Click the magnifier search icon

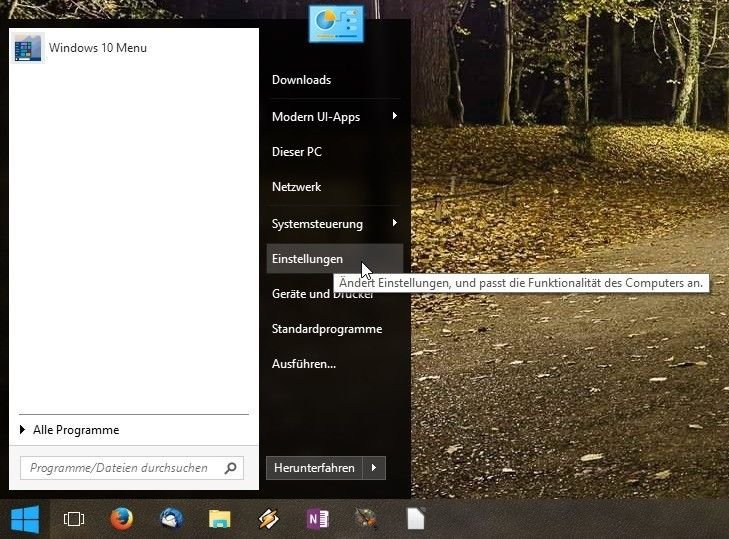click(x=231, y=468)
